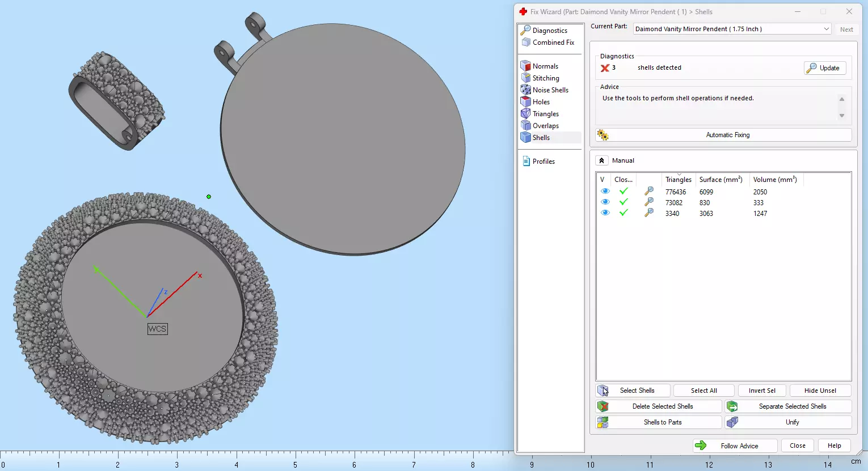Click the green arrow on Follow Advice
868x471 pixels.
click(x=701, y=445)
